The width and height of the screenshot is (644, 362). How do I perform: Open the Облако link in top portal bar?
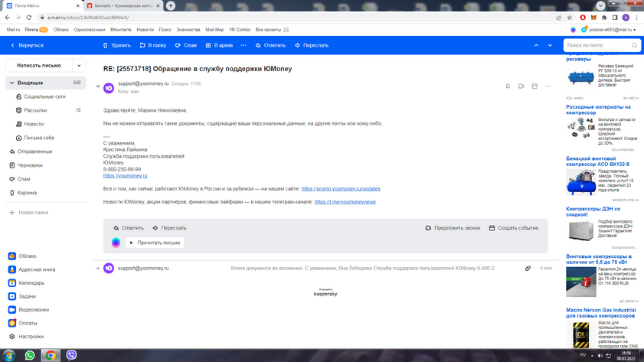[60, 30]
